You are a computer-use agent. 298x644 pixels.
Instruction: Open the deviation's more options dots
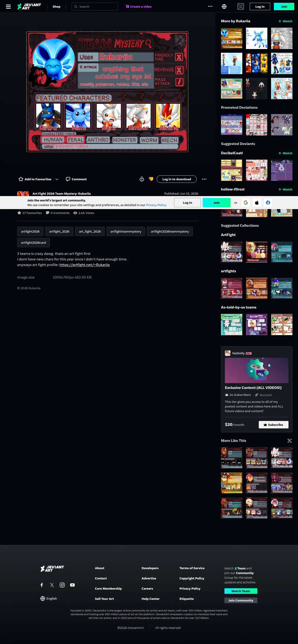[x=204, y=179]
